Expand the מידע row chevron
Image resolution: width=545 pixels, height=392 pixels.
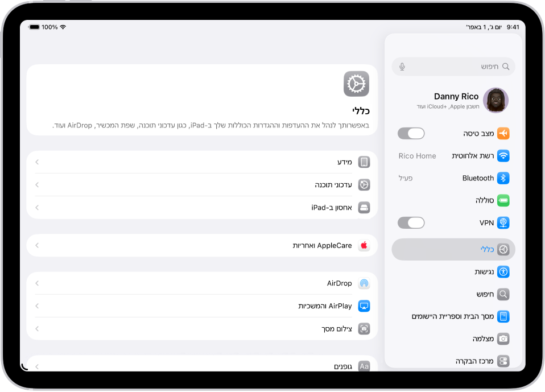pyautogui.click(x=37, y=162)
